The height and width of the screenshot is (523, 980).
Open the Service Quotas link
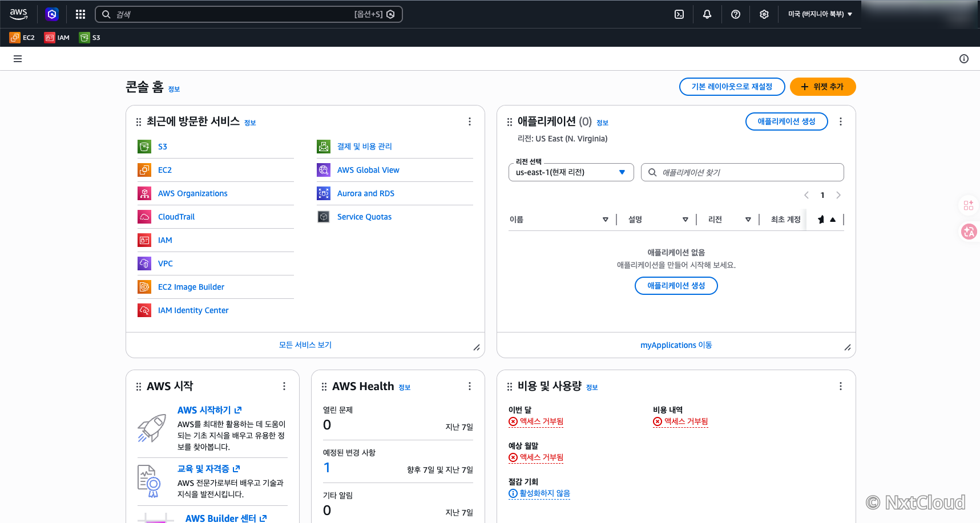coord(364,217)
